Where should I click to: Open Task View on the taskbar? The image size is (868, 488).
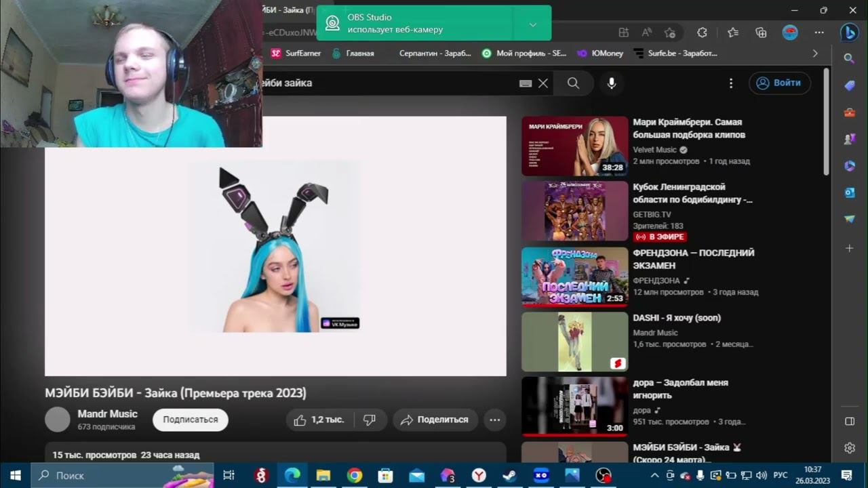[229, 476]
